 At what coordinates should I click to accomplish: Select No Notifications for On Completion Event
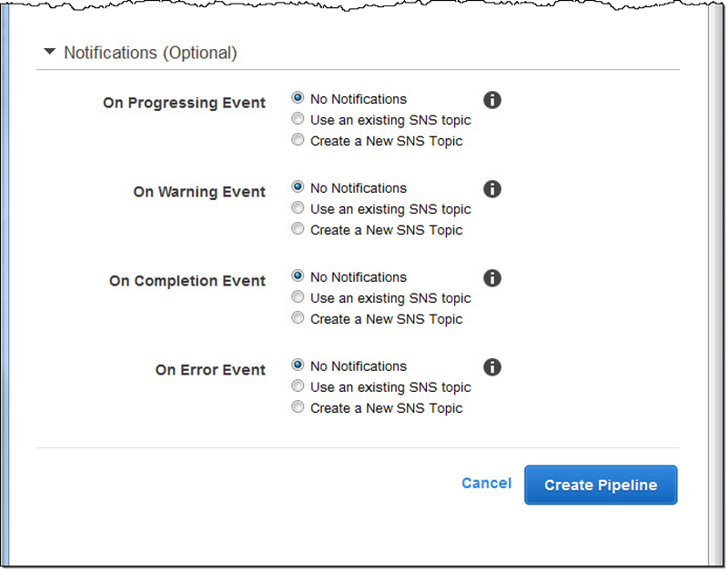298,276
